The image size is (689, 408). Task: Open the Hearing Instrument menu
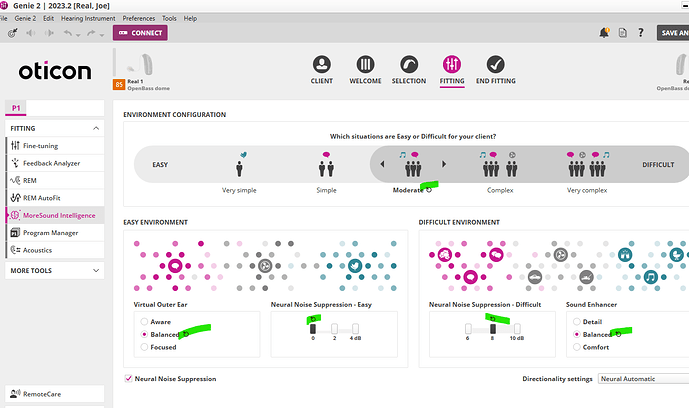coord(88,18)
